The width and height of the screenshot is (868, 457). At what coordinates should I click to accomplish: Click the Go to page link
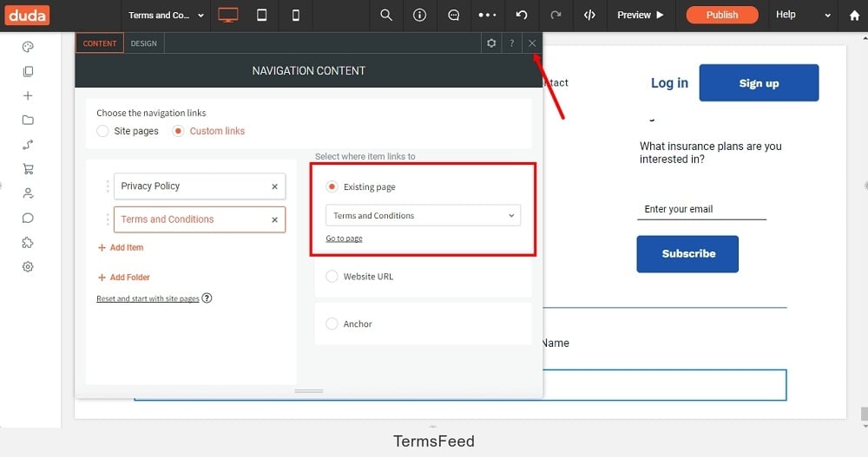(x=344, y=238)
